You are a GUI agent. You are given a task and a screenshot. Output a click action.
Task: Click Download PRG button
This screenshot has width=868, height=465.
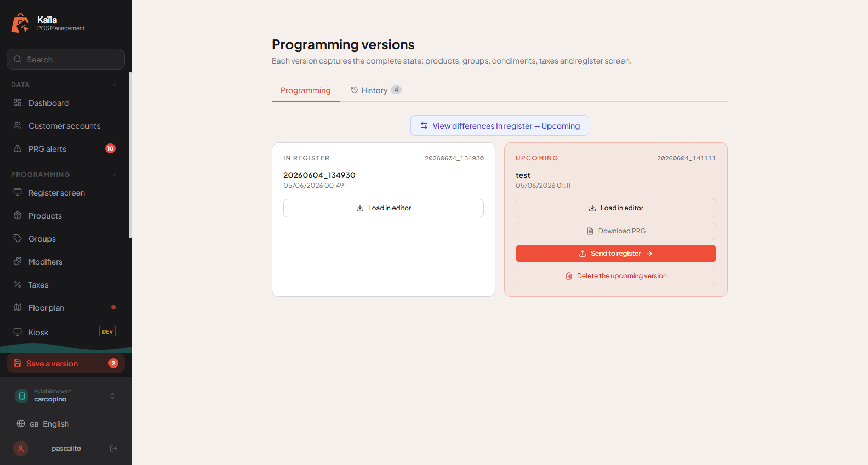click(x=616, y=231)
